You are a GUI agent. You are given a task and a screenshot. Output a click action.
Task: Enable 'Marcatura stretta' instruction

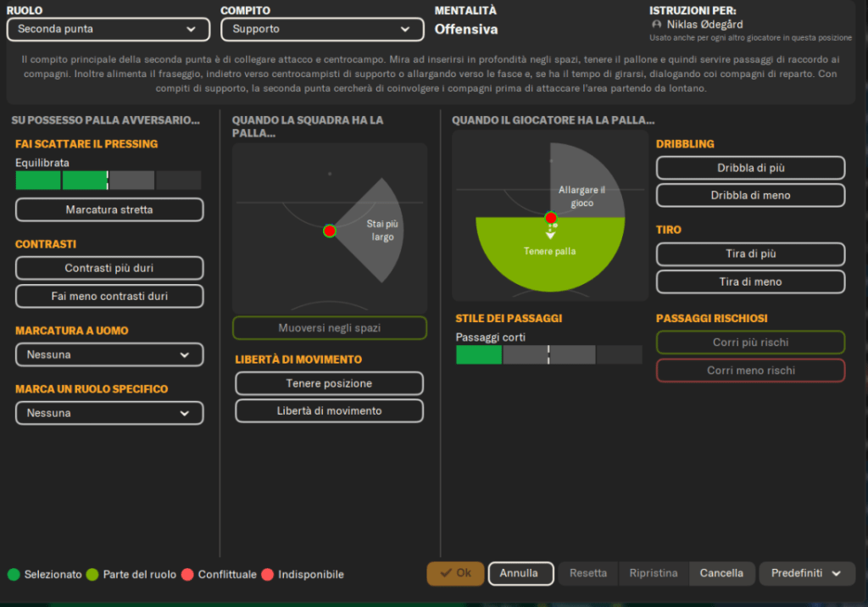coord(109,209)
